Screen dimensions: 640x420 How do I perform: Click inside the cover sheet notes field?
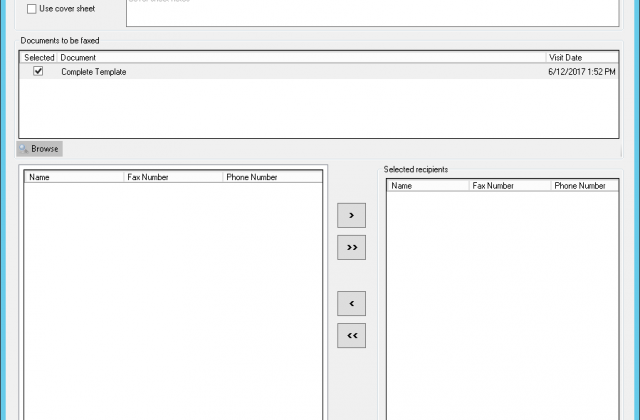(370, 12)
